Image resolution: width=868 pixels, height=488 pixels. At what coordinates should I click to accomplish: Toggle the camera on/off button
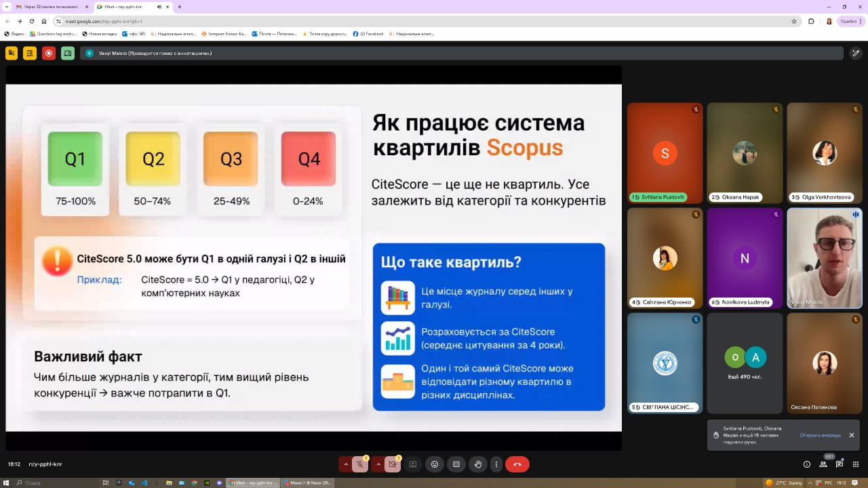click(x=393, y=464)
